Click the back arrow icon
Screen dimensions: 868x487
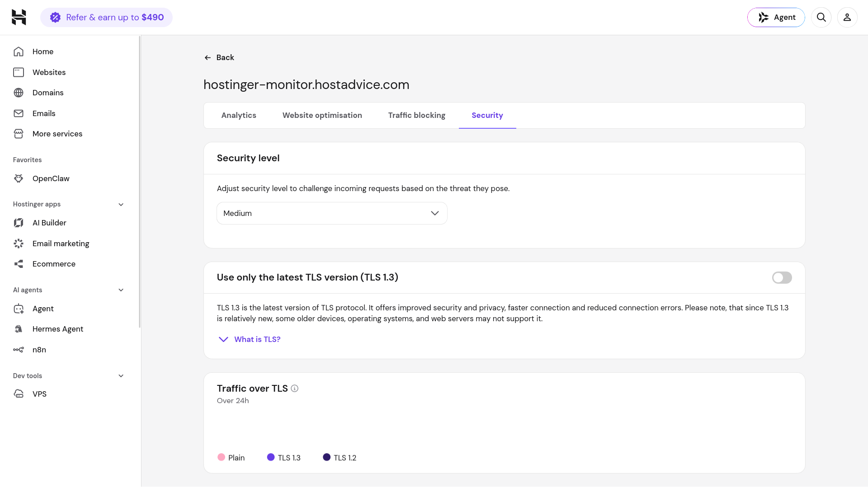point(208,57)
